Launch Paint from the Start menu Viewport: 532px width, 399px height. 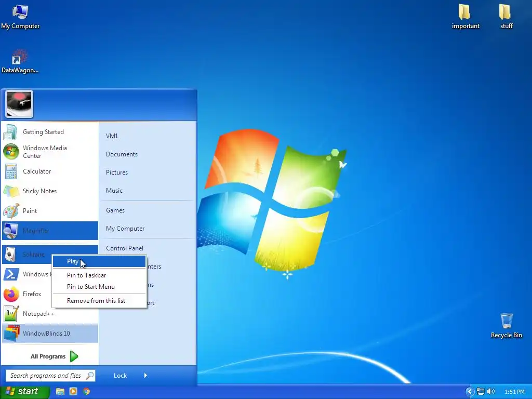click(x=50, y=211)
